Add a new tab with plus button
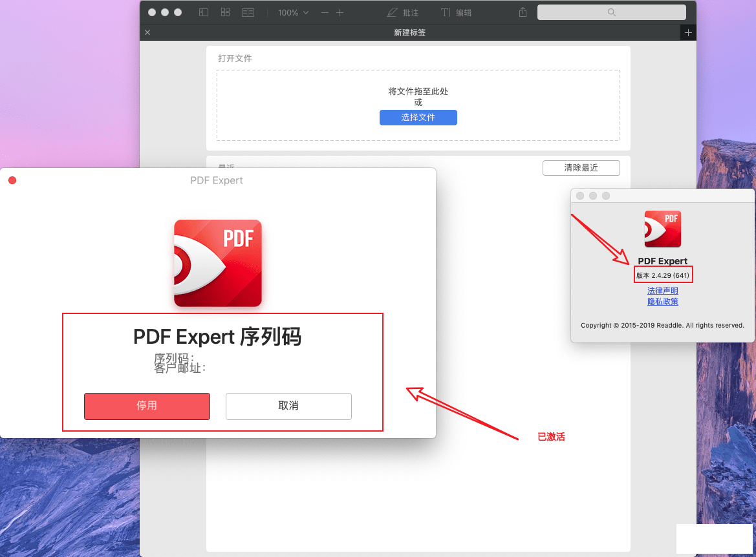756x557 pixels. [688, 32]
